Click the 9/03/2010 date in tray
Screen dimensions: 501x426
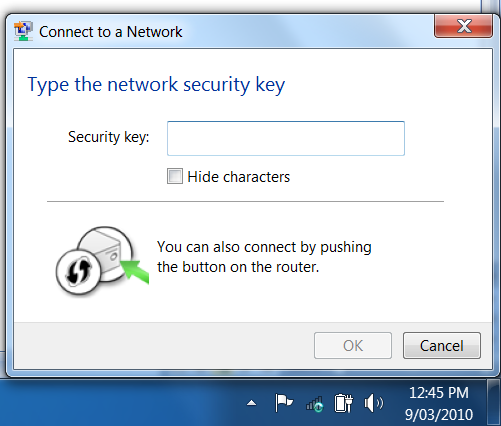[x=439, y=415]
